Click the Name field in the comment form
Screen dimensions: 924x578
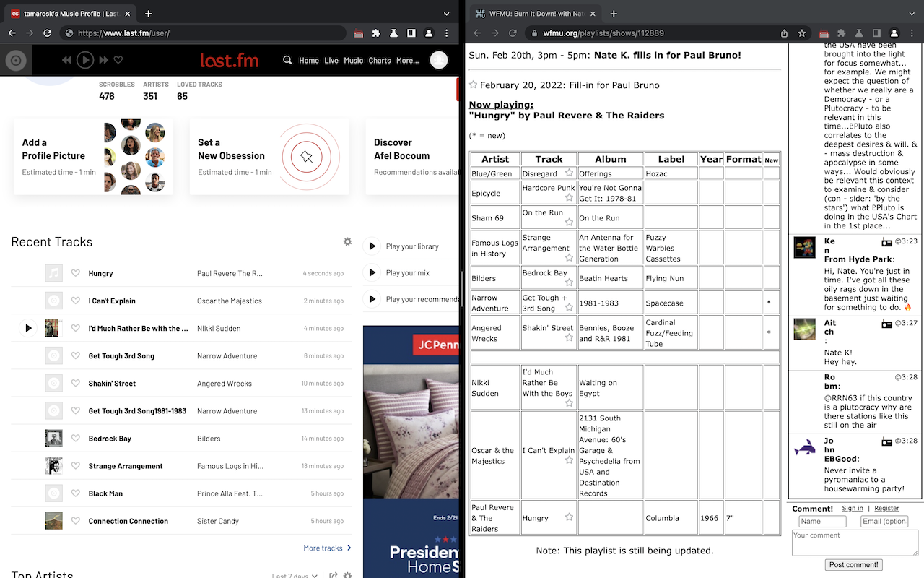pos(822,522)
